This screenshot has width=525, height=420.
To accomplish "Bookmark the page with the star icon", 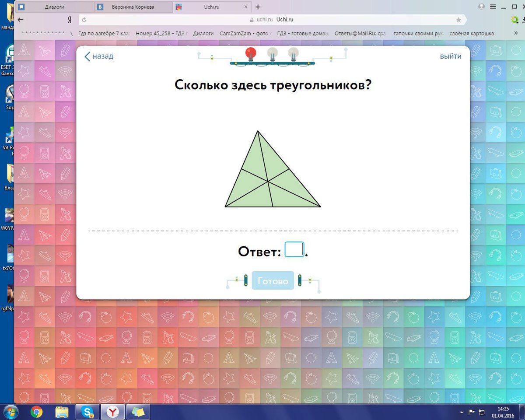I will click(458, 20).
